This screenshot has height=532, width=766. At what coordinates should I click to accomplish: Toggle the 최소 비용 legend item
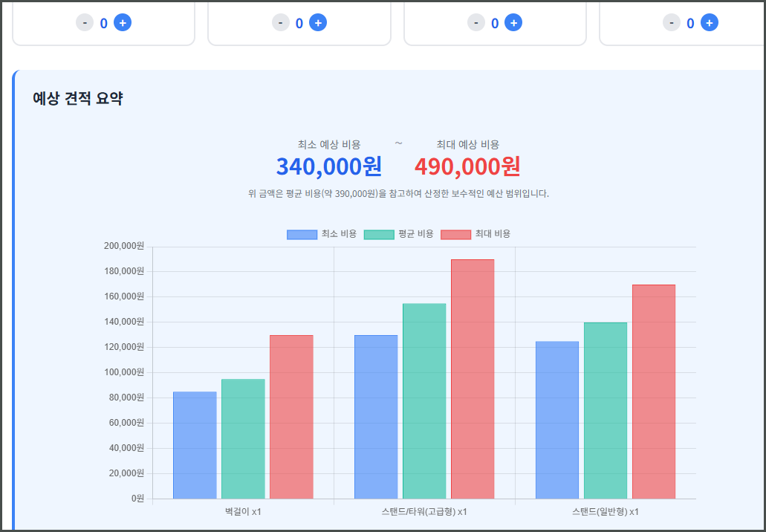pyautogui.click(x=322, y=234)
